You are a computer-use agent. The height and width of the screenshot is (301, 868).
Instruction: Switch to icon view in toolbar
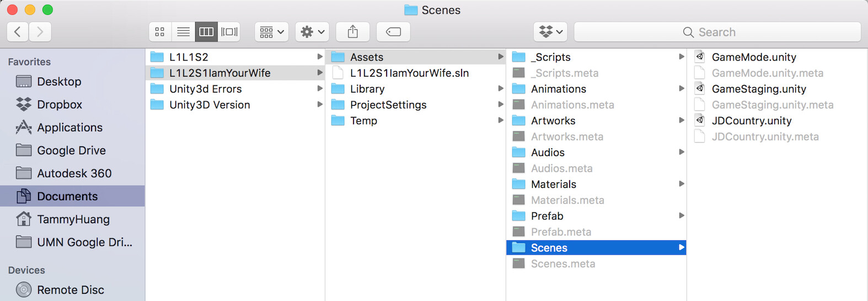[160, 32]
